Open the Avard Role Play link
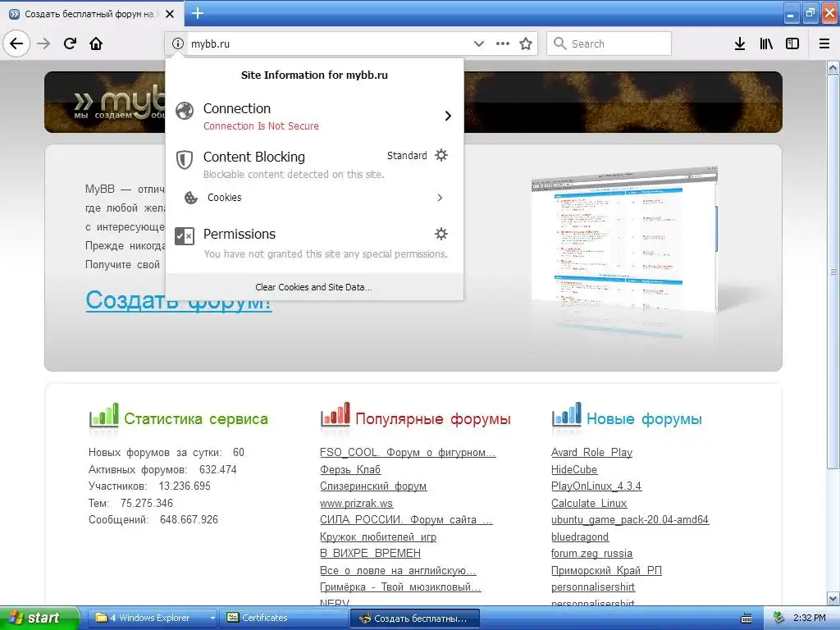This screenshot has height=630, width=840. 592,453
